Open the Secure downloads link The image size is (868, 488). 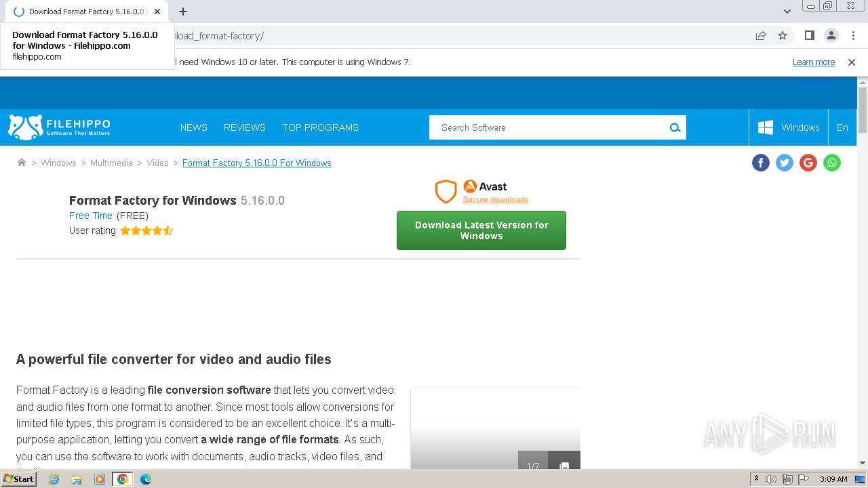tap(496, 199)
